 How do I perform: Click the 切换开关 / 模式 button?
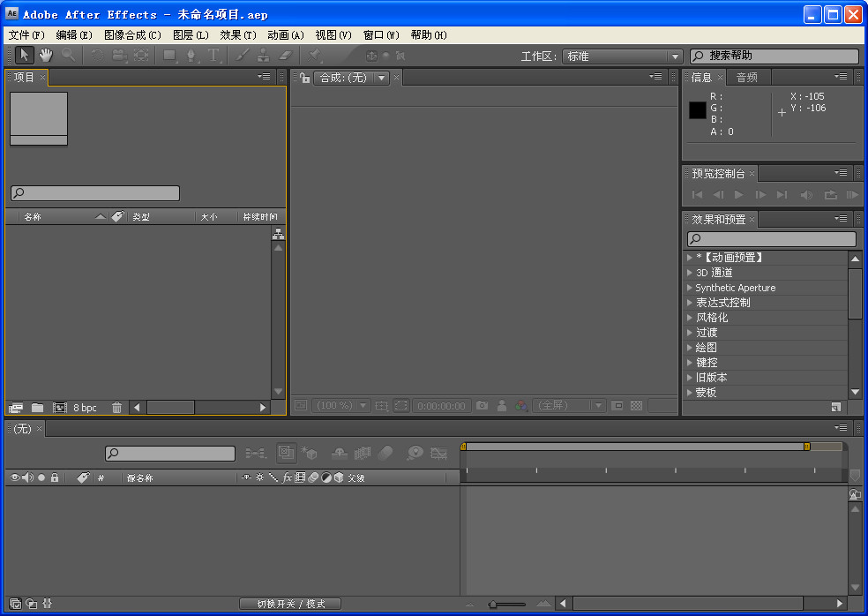(x=290, y=604)
